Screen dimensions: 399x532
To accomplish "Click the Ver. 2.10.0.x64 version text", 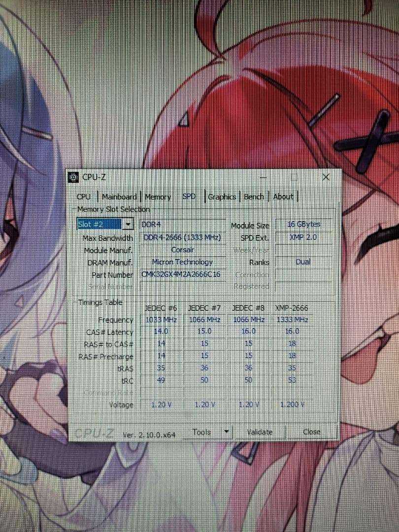I will pyautogui.click(x=149, y=434).
